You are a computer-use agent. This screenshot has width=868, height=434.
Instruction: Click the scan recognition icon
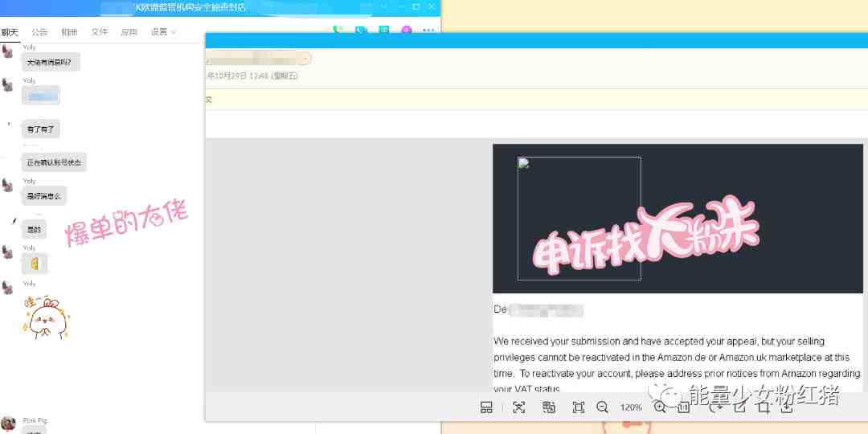click(x=518, y=408)
